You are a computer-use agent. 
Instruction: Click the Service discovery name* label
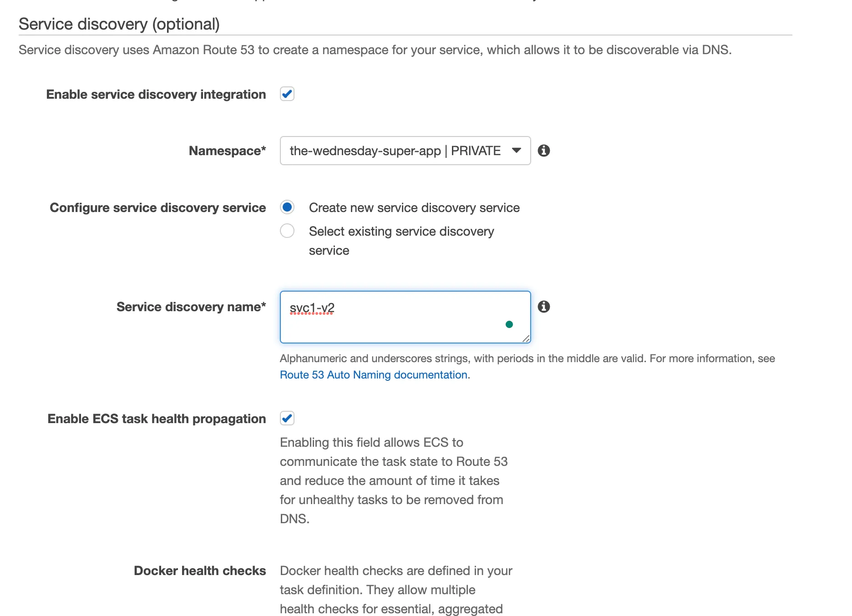click(191, 307)
